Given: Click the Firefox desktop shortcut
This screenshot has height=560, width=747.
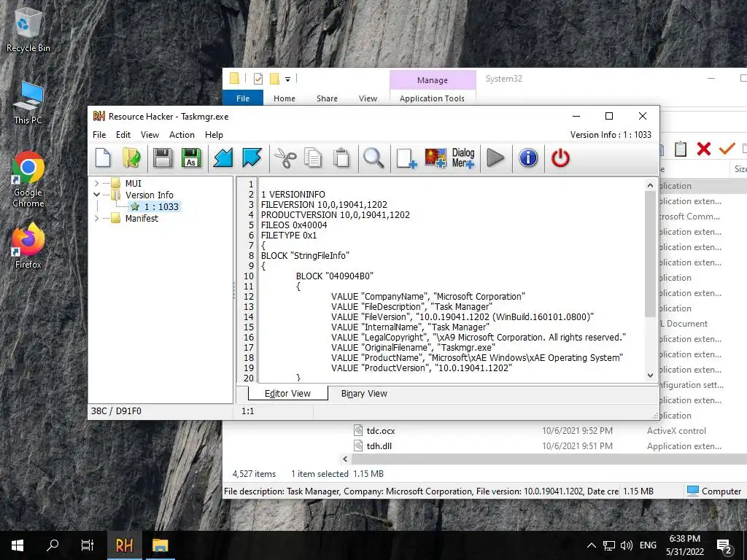Looking at the screenshot, I should 28,246.
